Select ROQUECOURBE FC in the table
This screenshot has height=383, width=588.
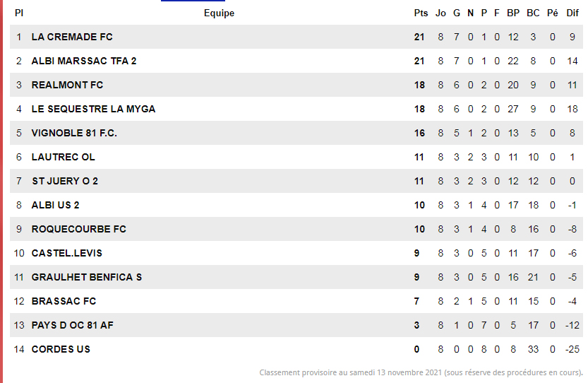click(x=79, y=229)
